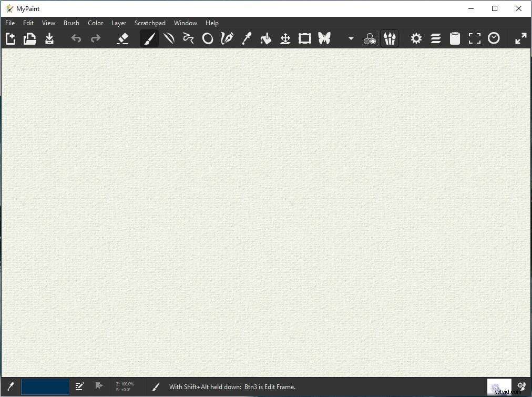532x397 pixels.
Task: Open the Scratchpad menu
Action: pyautogui.click(x=150, y=23)
